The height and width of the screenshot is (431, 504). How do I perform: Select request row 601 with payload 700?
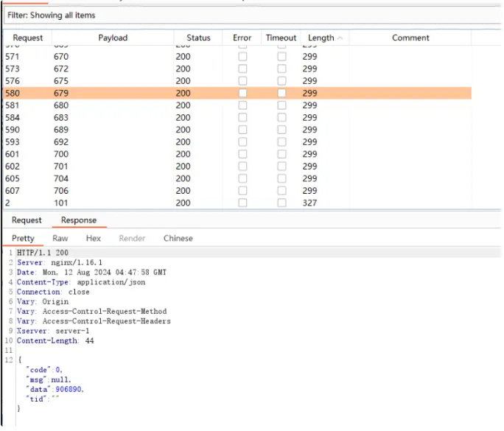tap(237, 154)
